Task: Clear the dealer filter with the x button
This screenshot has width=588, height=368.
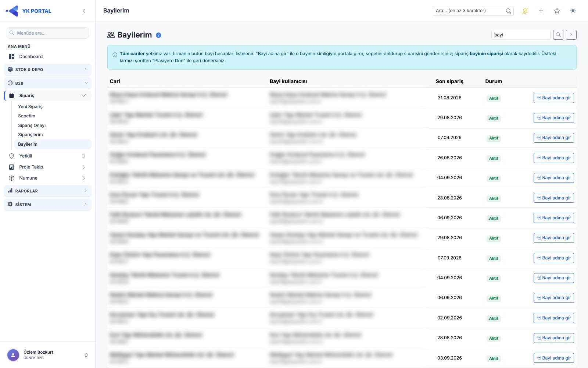Action: tap(571, 35)
